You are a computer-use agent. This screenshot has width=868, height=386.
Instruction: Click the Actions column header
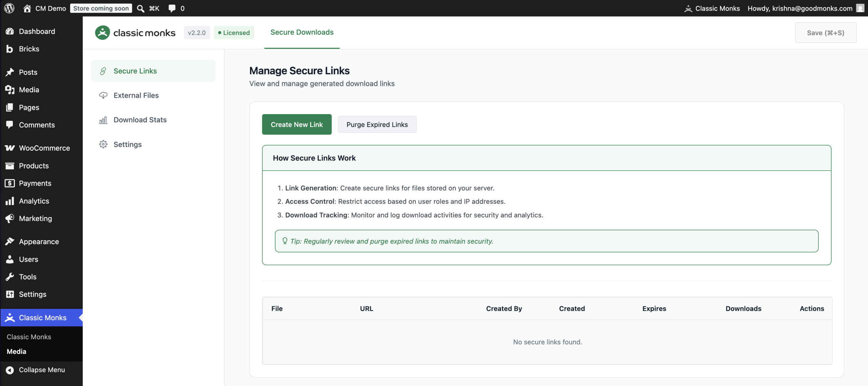812,308
